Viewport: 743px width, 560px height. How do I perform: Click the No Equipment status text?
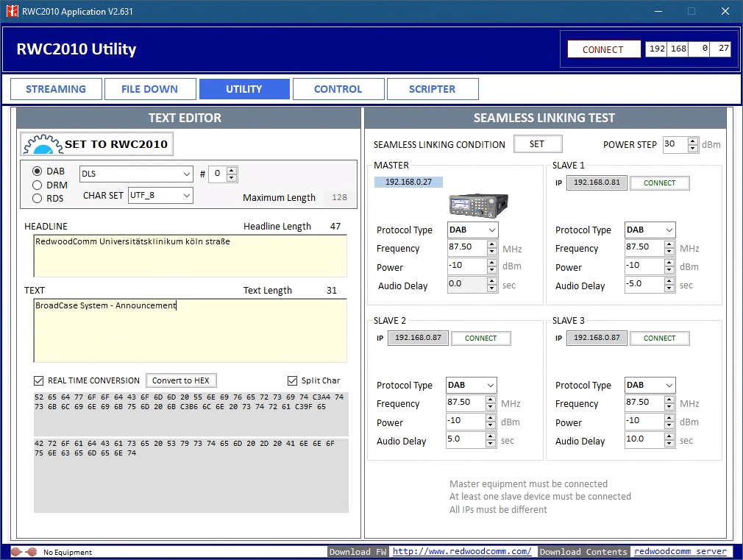(68, 553)
